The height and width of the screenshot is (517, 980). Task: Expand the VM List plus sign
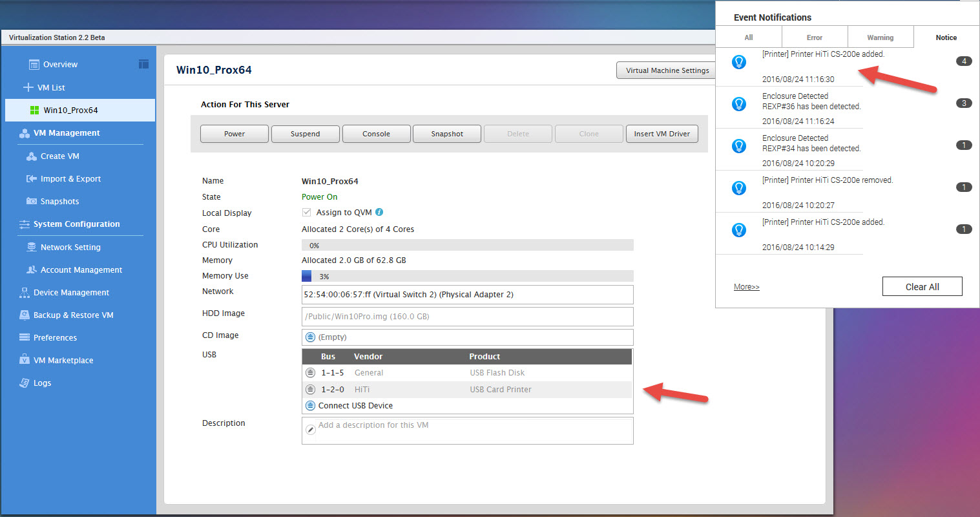coord(28,87)
